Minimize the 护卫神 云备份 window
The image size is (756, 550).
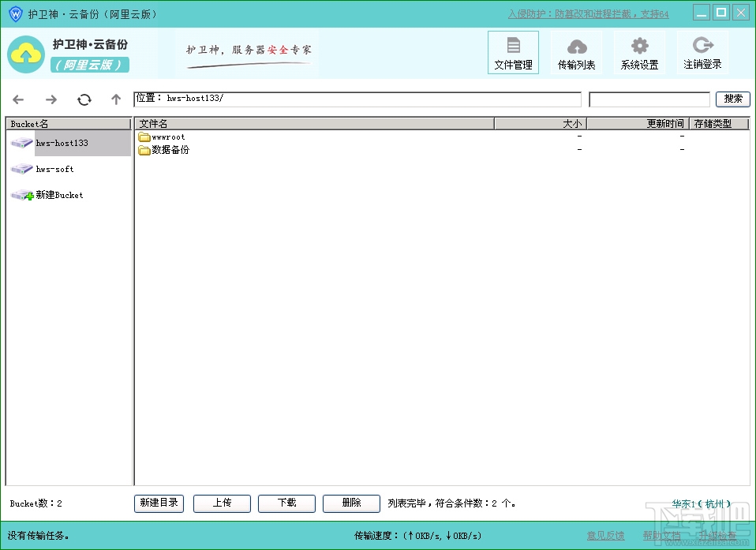point(702,13)
